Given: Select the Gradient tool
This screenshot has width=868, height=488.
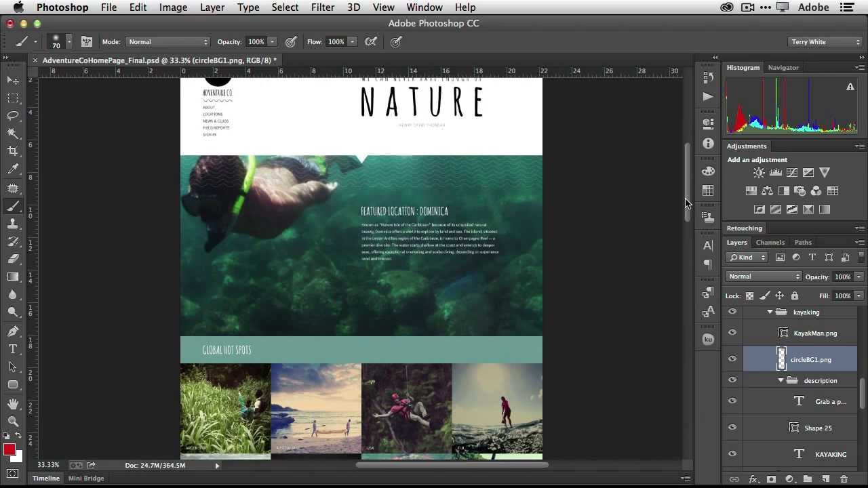Looking at the screenshot, I should pos(13,277).
